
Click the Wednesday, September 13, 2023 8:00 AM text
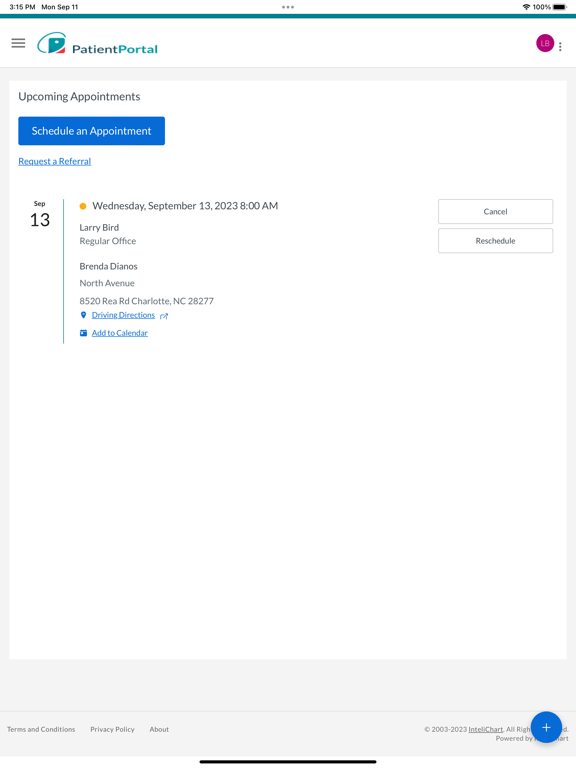tap(185, 206)
